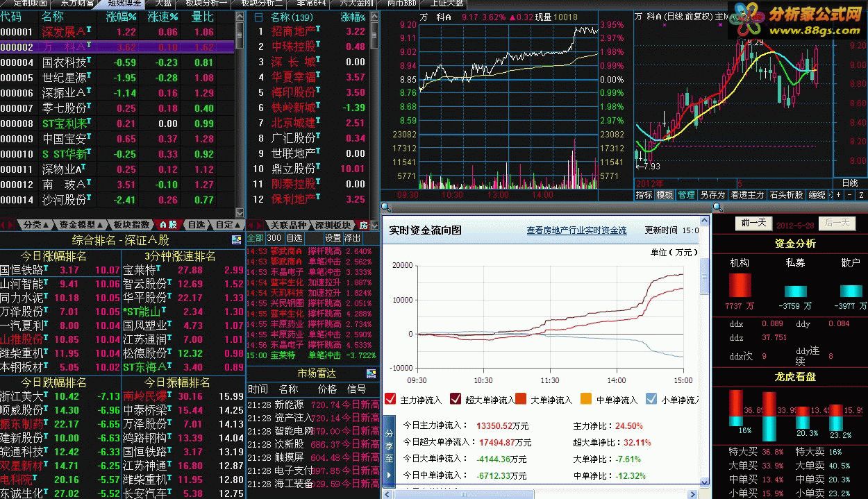Image resolution: width=868 pixels, height=499 pixels.
Task: Open the 板块分析一 tab
Action: coord(206,3)
